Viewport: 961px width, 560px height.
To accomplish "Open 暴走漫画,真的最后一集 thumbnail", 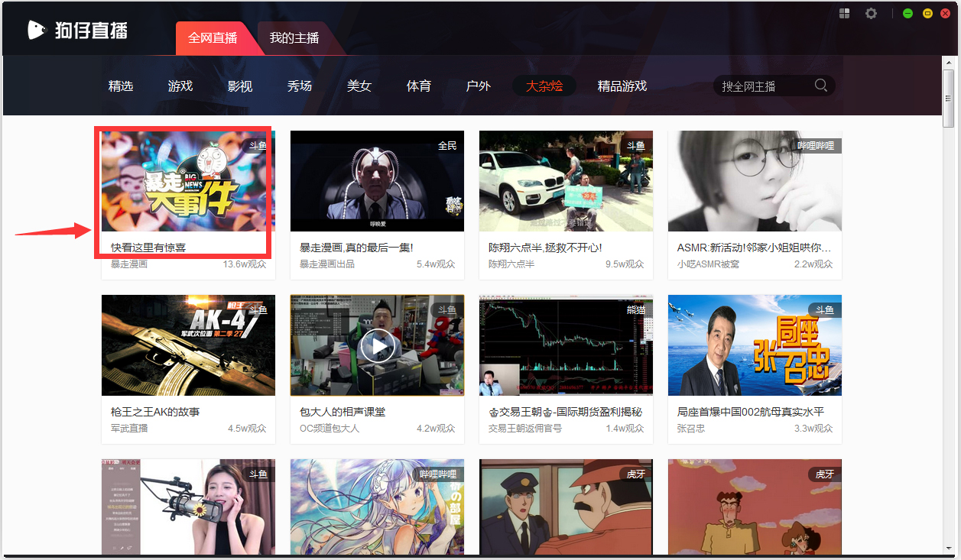I will coord(377,181).
